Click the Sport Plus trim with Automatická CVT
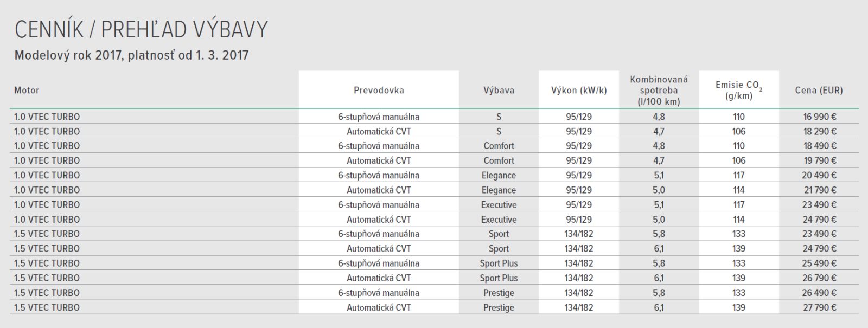 point(499,278)
